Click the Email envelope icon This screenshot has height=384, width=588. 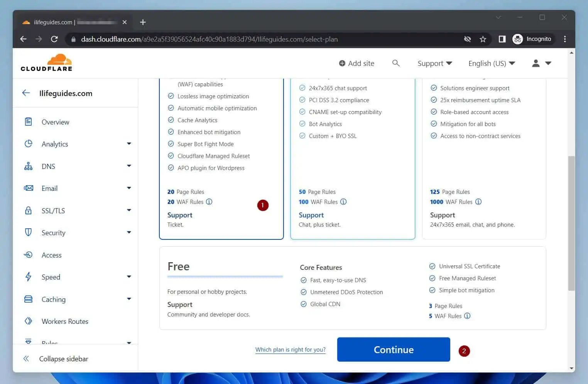(28, 188)
